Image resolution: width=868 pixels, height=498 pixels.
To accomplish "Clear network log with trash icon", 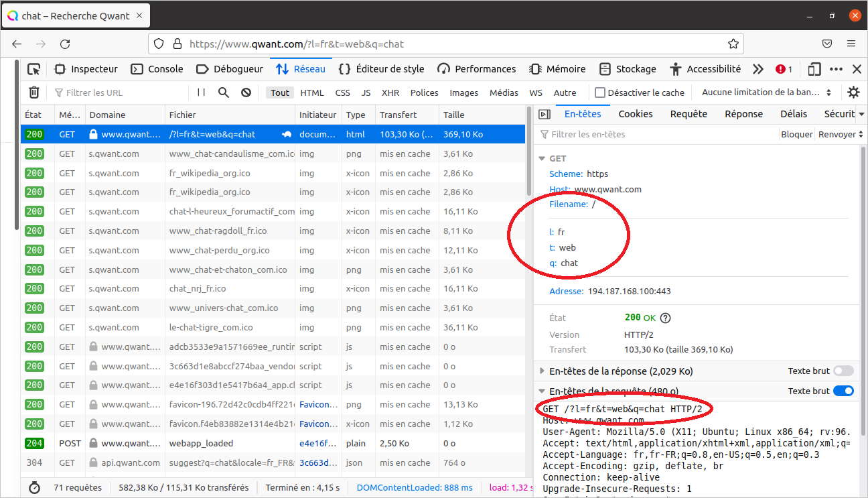I will [34, 92].
